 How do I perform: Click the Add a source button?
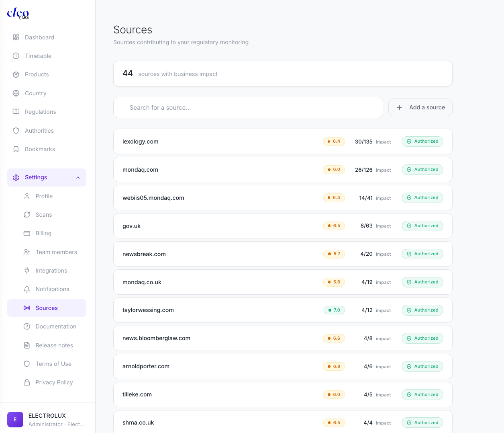tap(420, 107)
